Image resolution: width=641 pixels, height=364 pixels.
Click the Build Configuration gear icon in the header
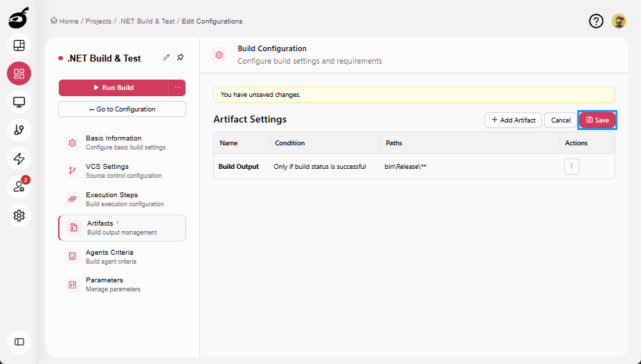pos(219,55)
